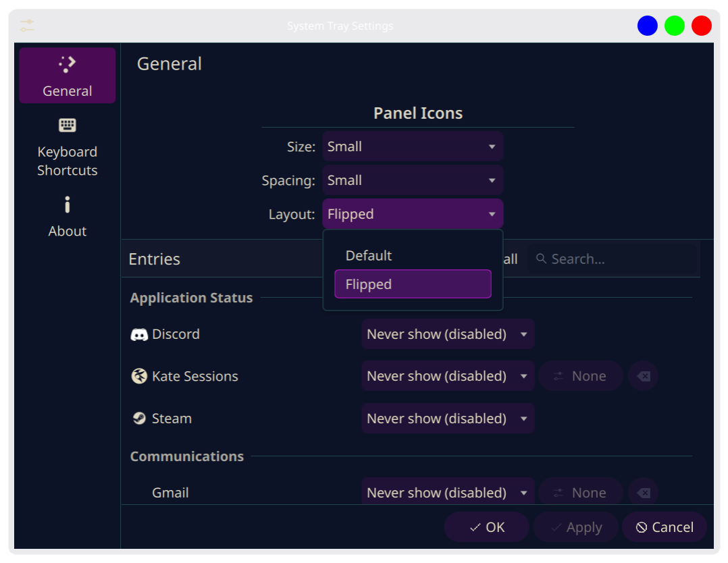Click the settings sliders icon in title bar
Image resolution: width=728 pixels, height=563 pixels.
coord(27,26)
